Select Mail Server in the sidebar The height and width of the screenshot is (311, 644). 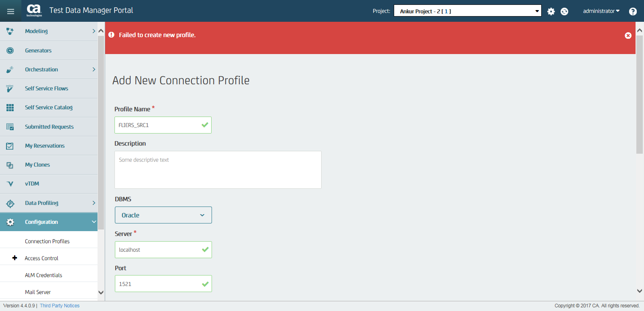[37, 292]
